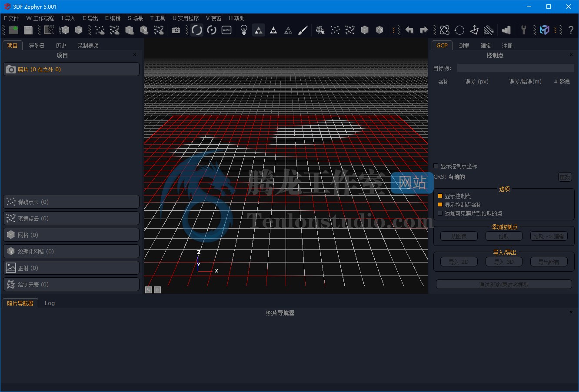Click the 导出所有 button
579x392 pixels.
(549, 262)
